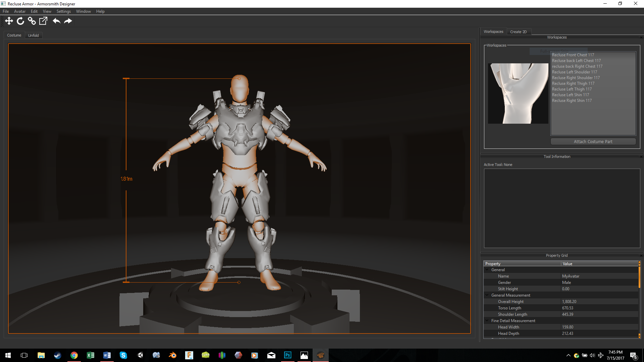Close the Tool Information panel
Screen dimensions: 644x362
point(641,157)
